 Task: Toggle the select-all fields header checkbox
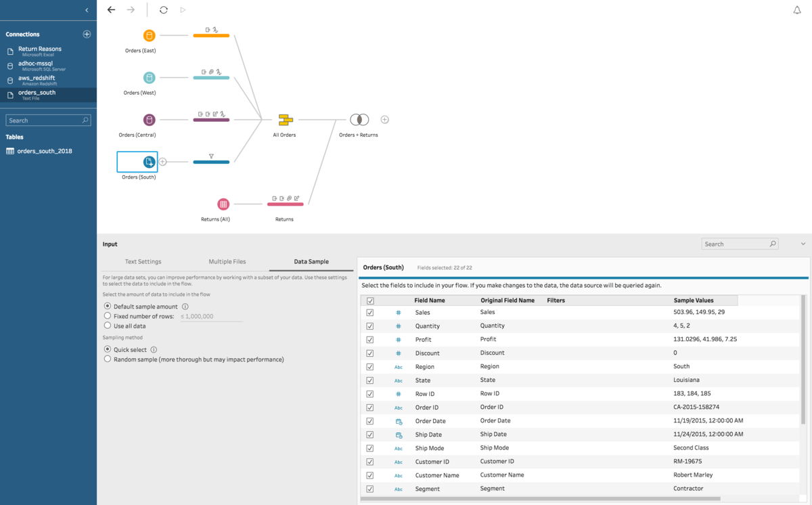tap(370, 301)
